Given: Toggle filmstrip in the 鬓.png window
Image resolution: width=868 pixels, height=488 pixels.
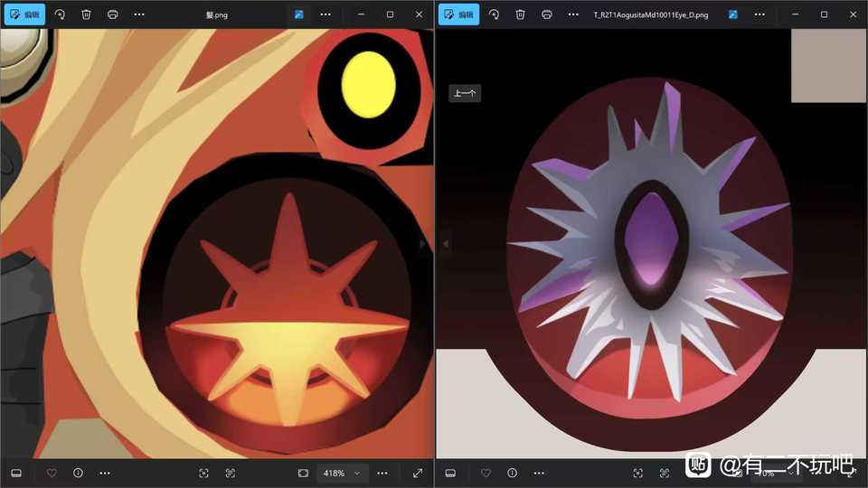Looking at the screenshot, I should click(16, 473).
